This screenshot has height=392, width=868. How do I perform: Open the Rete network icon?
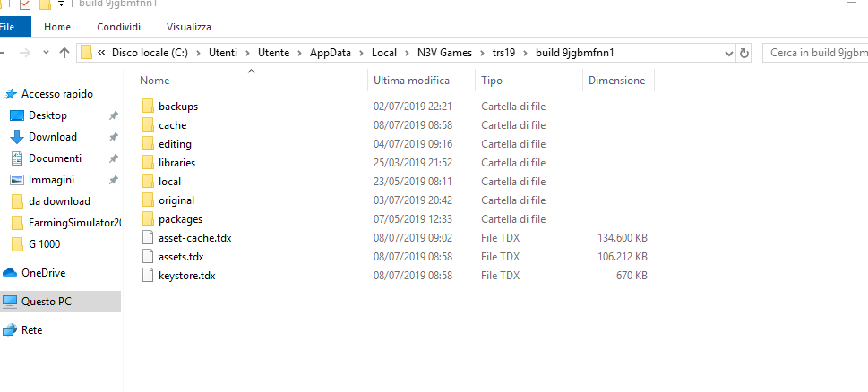10,330
